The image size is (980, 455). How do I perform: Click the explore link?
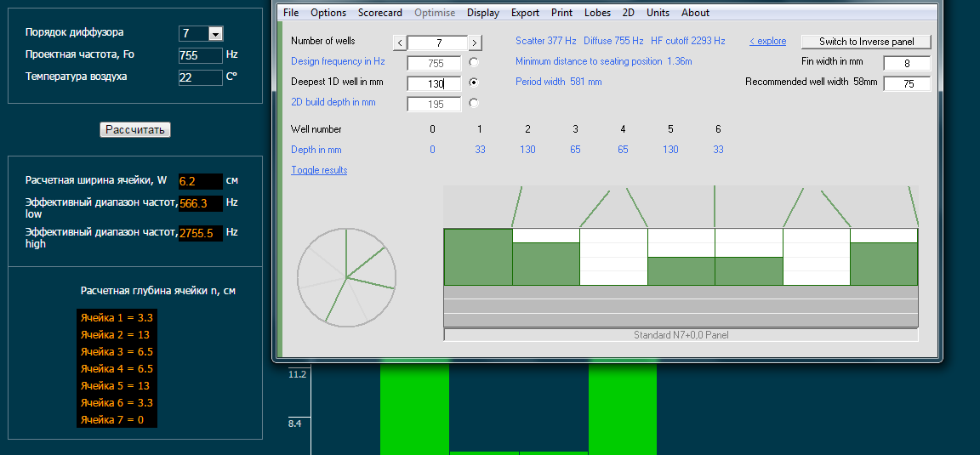pos(767,41)
